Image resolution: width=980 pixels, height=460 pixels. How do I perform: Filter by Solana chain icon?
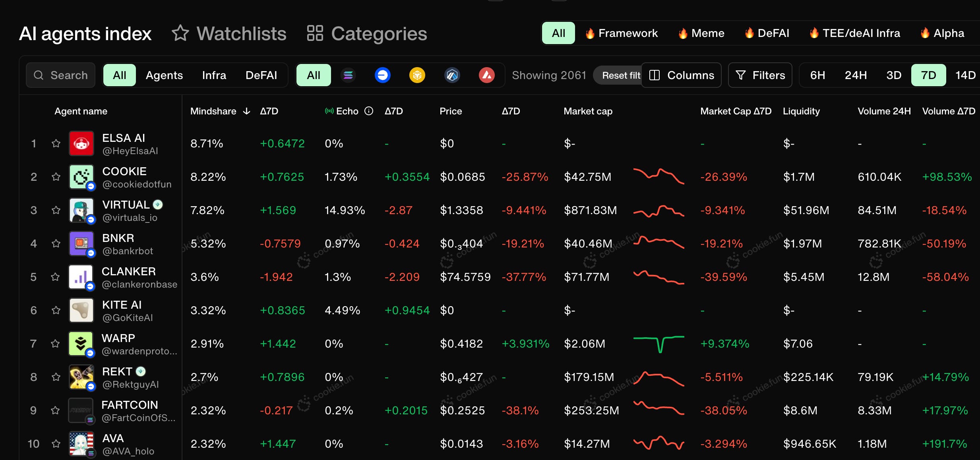(348, 75)
